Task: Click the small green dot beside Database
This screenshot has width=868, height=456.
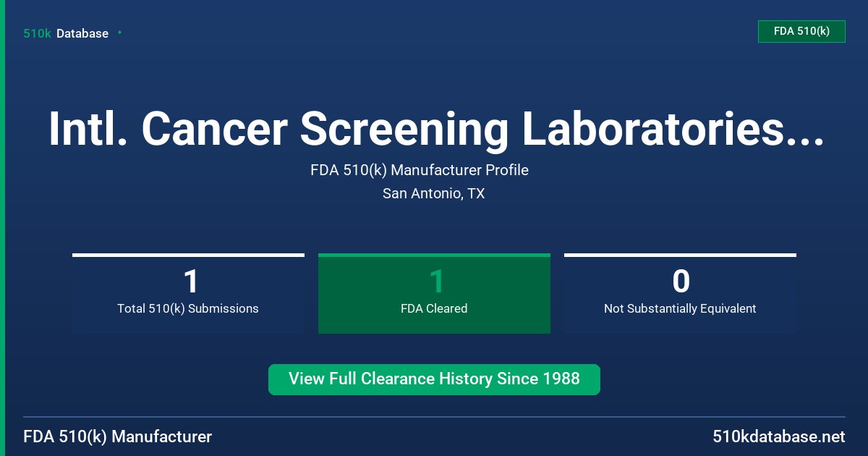Action: click(x=119, y=33)
